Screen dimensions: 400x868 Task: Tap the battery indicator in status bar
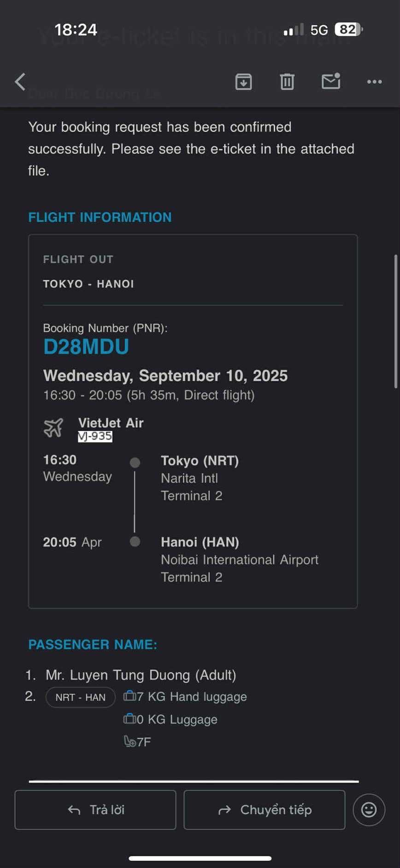pos(348,29)
